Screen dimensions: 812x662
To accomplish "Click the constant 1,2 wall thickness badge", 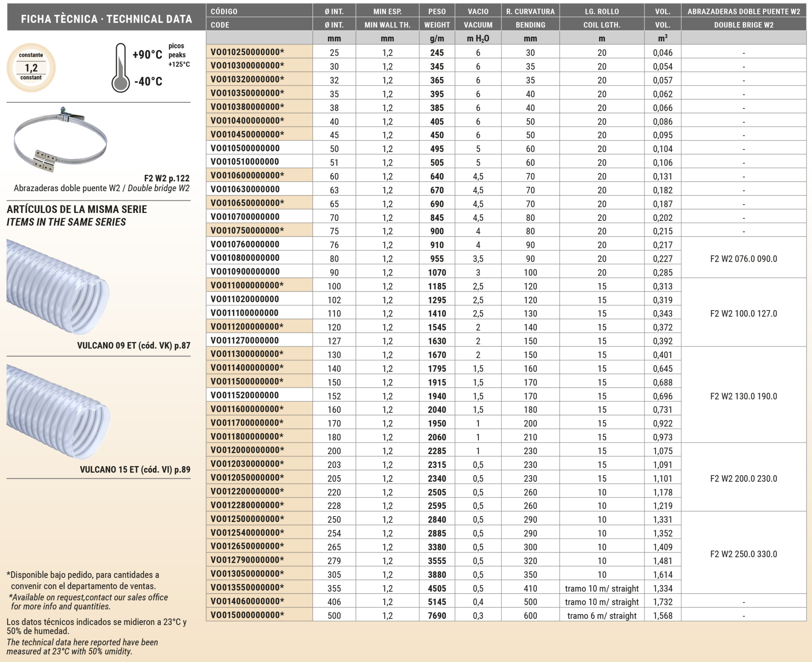I will (31, 67).
